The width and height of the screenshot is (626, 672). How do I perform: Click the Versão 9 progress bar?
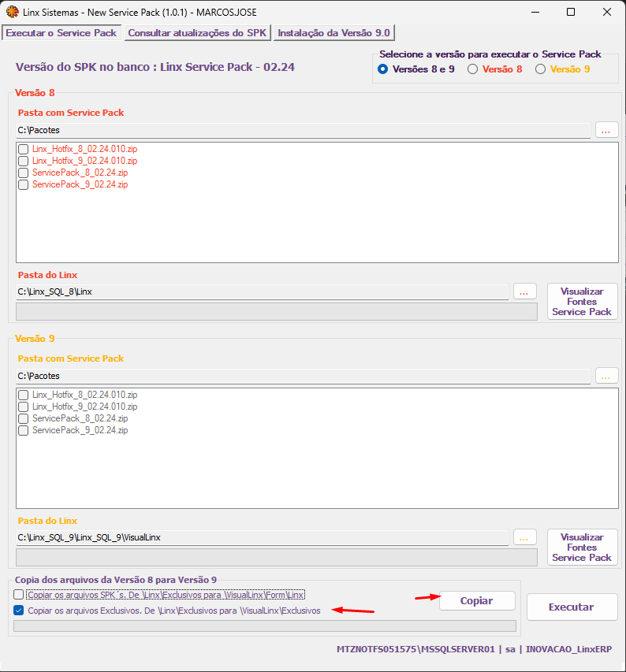click(277, 558)
